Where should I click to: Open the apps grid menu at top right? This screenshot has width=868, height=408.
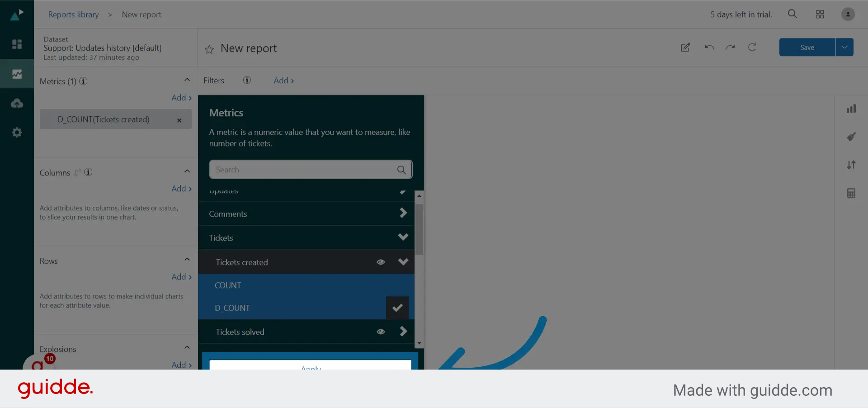pos(820,14)
